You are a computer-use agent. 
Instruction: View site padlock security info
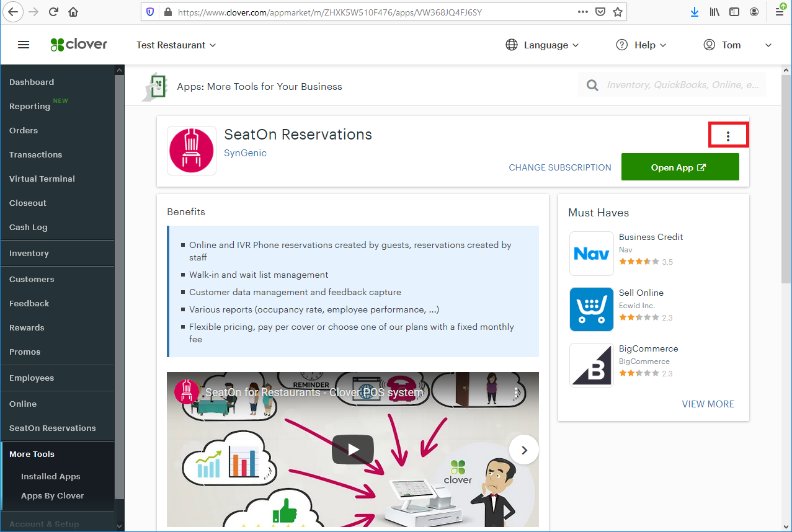(167, 12)
